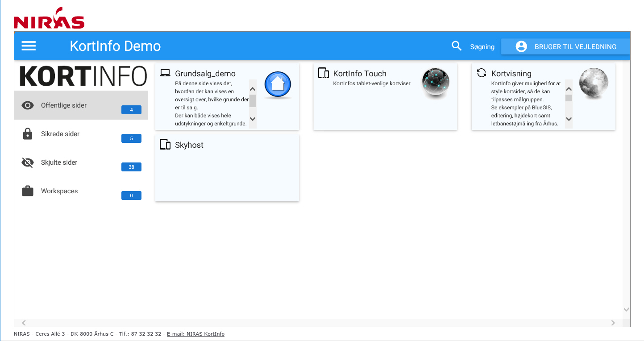This screenshot has height=341, width=644.
Task: Click the BRUGER TIL VEJLEDNING button
Action: pos(565,46)
